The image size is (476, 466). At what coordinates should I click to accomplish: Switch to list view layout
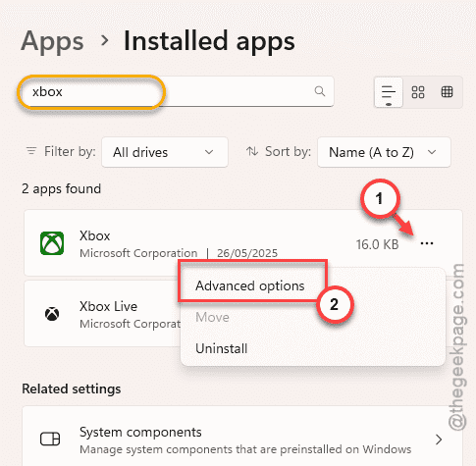(x=389, y=92)
